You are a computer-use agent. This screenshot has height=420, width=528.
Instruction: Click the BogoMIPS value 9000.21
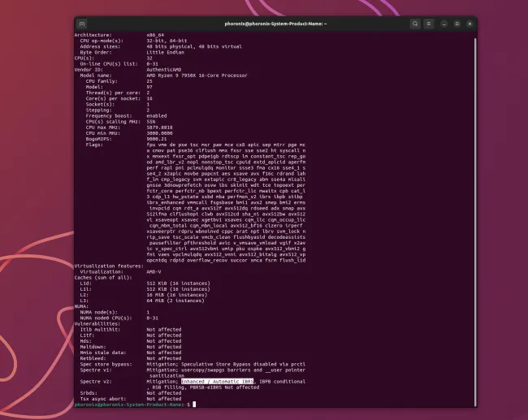pos(157,136)
